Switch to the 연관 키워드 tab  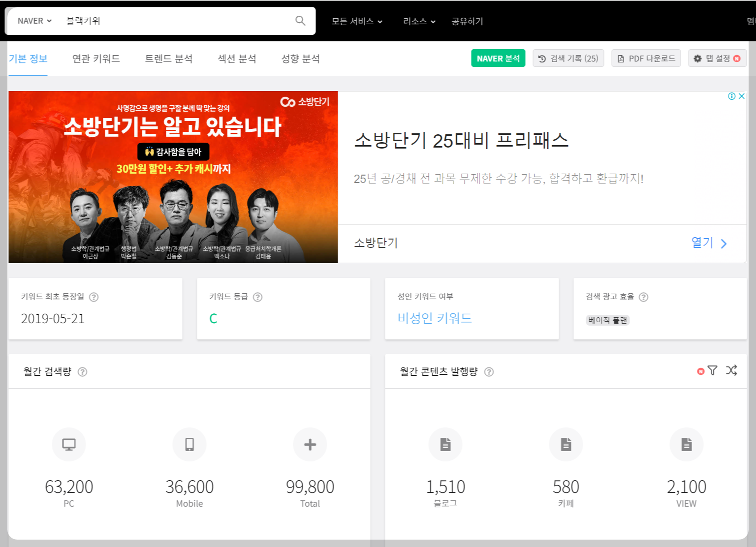[x=96, y=59]
